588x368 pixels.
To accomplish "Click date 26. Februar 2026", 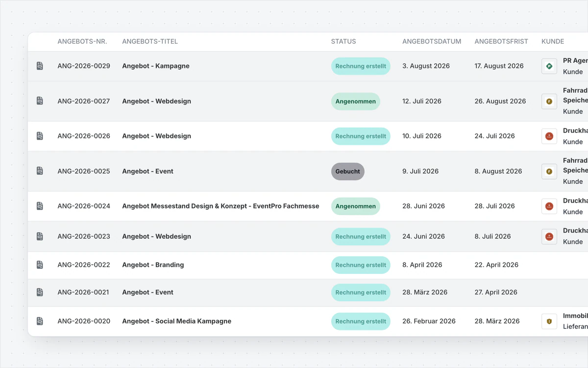I will [429, 321].
